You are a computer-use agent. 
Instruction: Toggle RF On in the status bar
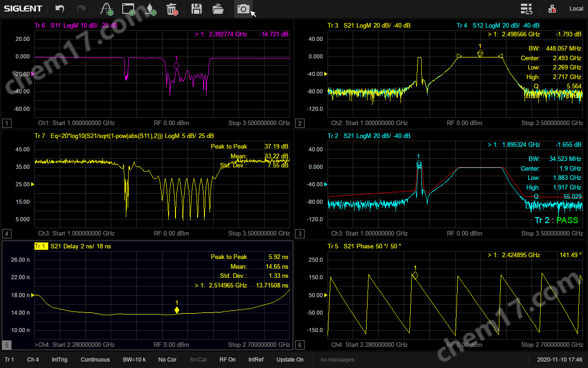(x=227, y=360)
